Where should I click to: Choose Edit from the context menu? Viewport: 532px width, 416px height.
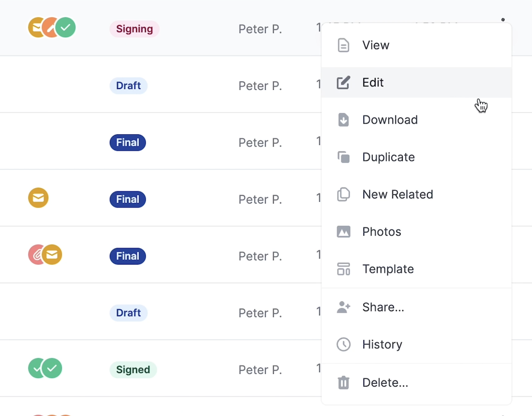coord(373,82)
